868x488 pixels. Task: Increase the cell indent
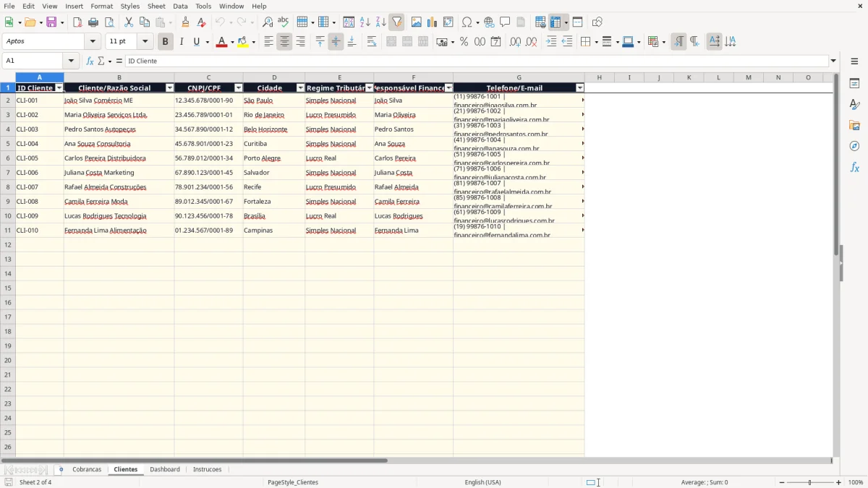(551, 42)
